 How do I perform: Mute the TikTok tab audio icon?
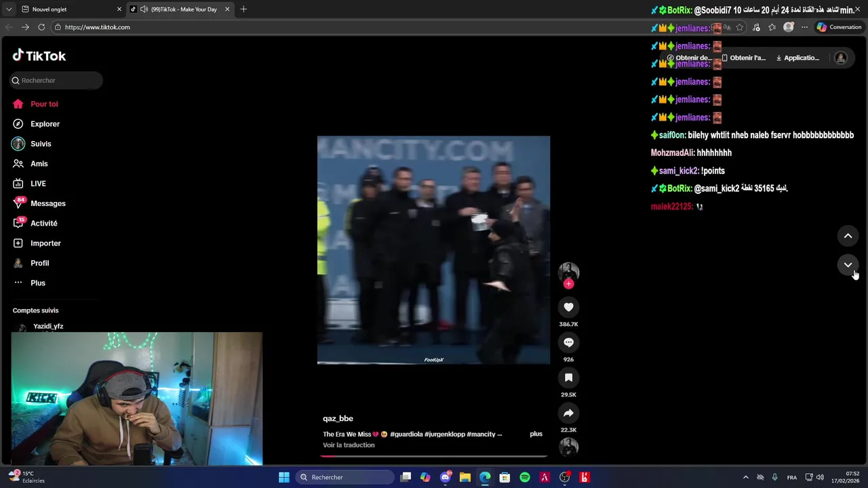(x=144, y=9)
